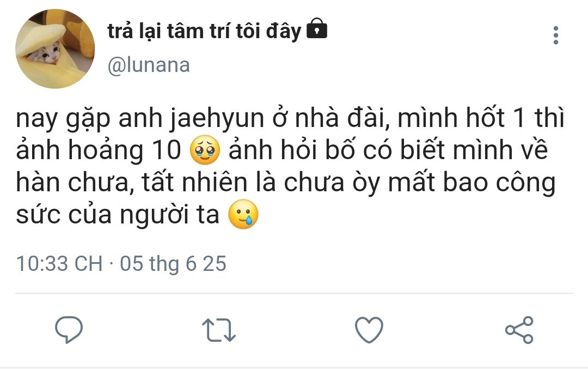Open the cat profile picture
The height and width of the screenshot is (369, 588).
point(47,49)
